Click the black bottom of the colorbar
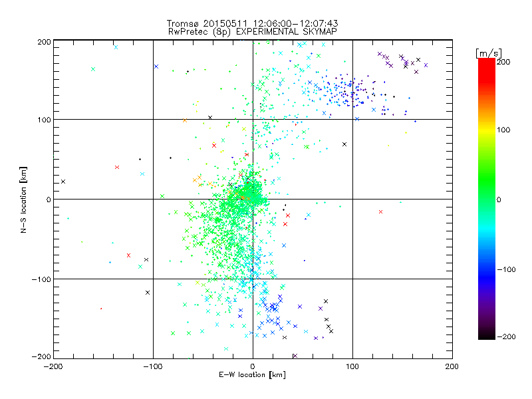 tap(487, 335)
